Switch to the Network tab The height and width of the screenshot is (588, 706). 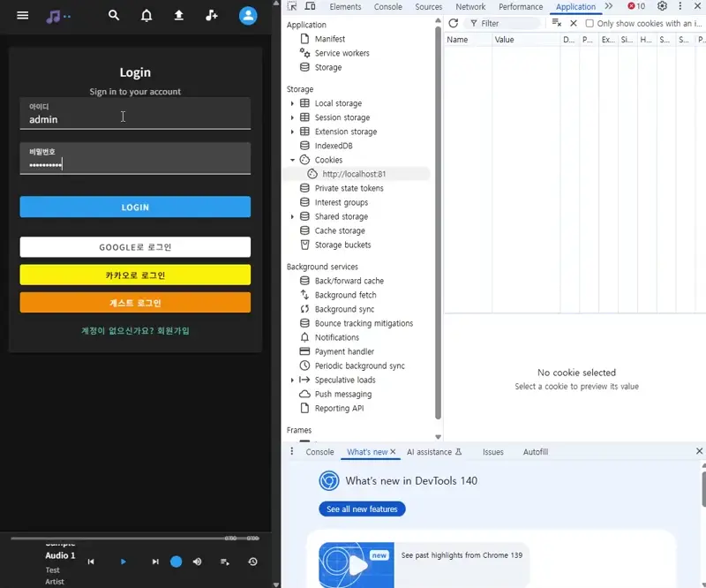click(470, 6)
